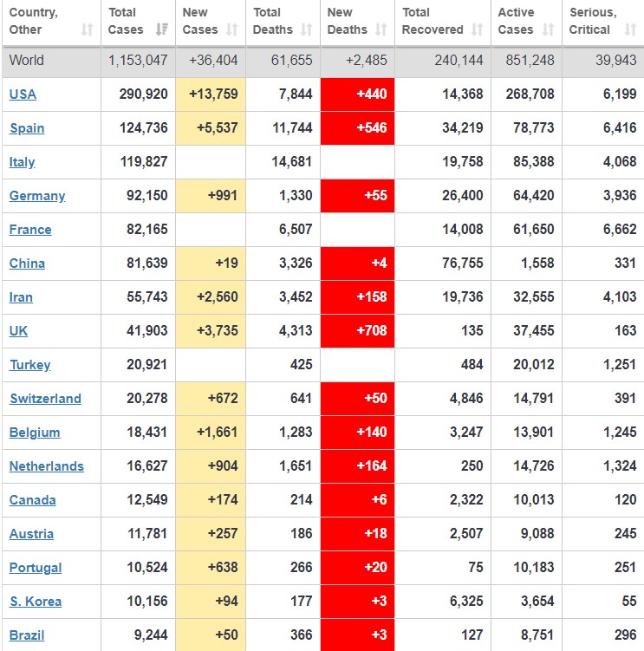Sort table by New Cases arrows
Image resolution: width=644 pixels, height=651 pixels.
point(232,29)
